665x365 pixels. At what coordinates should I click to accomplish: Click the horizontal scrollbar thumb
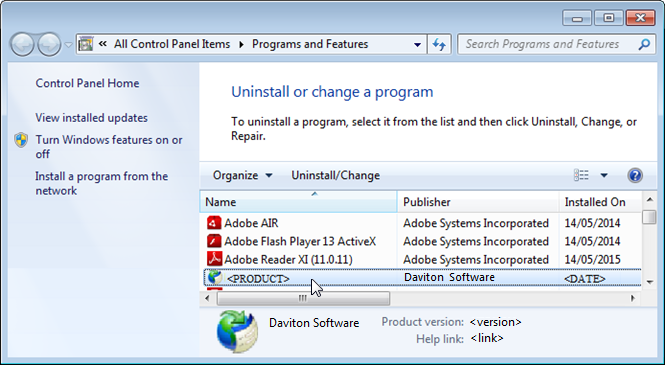[x=303, y=298]
